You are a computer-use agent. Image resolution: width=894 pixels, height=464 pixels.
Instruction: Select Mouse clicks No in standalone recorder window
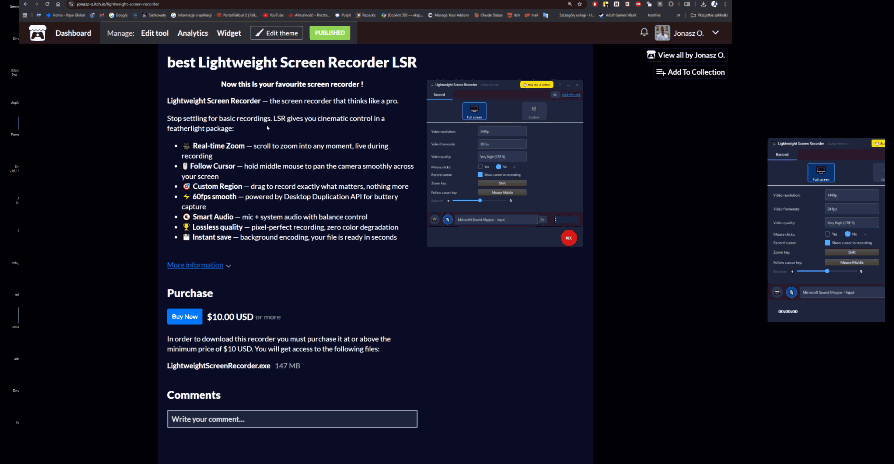click(848, 234)
